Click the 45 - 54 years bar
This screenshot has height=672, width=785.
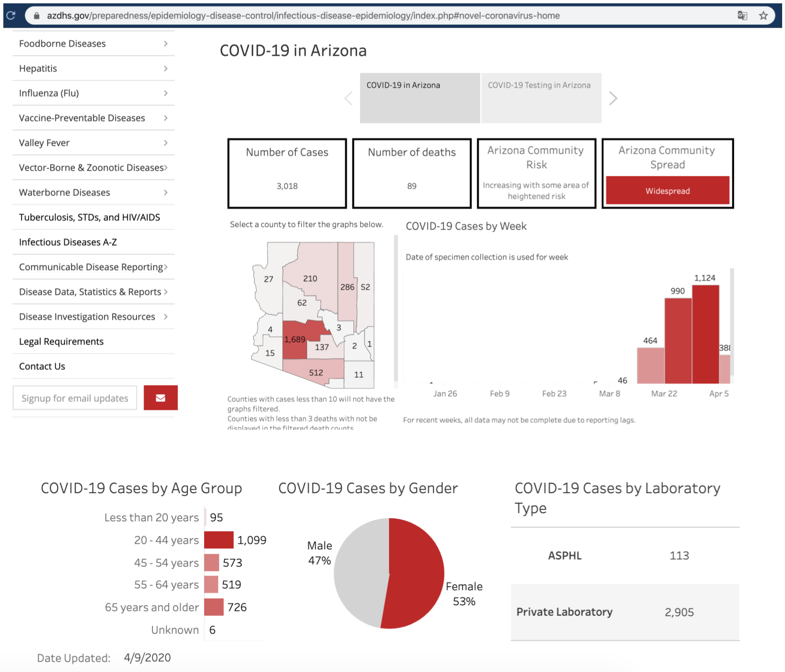pos(212,562)
